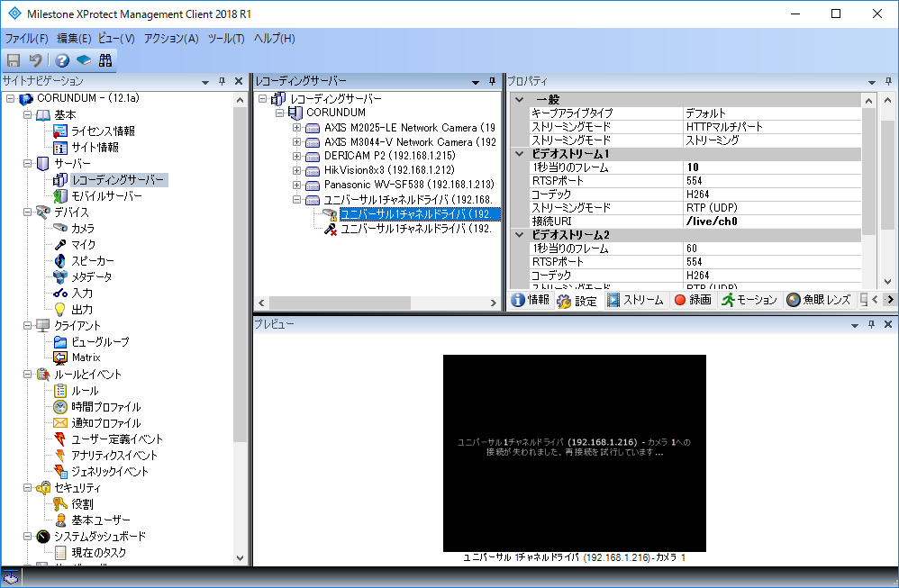Click the status bar icon at bottom left
Image resolution: width=899 pixels, height=588 pixels.
(11, 577)
